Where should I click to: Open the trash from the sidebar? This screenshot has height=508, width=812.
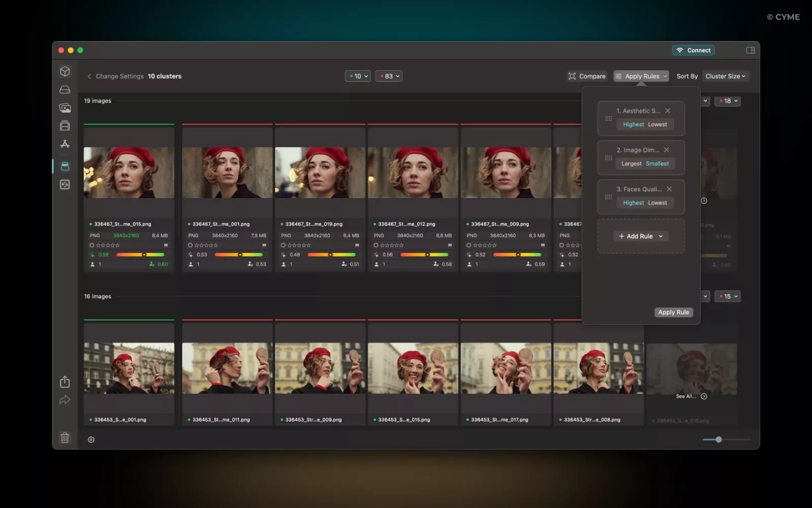(x=64, y=438)
